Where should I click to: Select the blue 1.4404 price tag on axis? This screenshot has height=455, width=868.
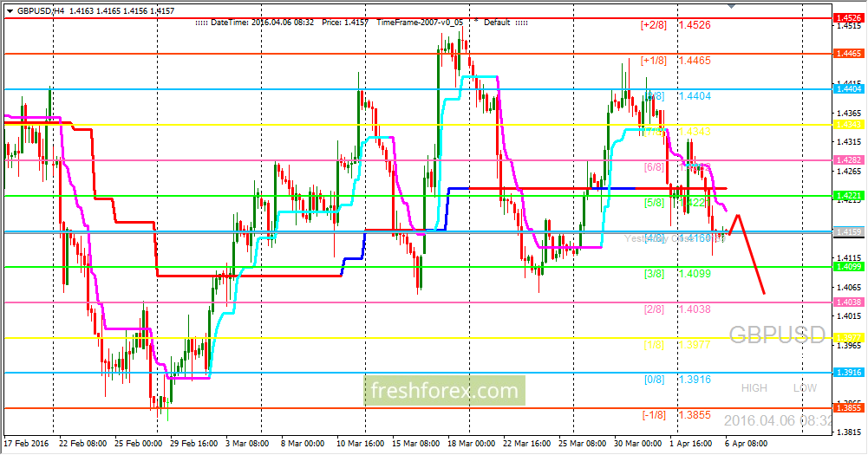coord(849,89)
